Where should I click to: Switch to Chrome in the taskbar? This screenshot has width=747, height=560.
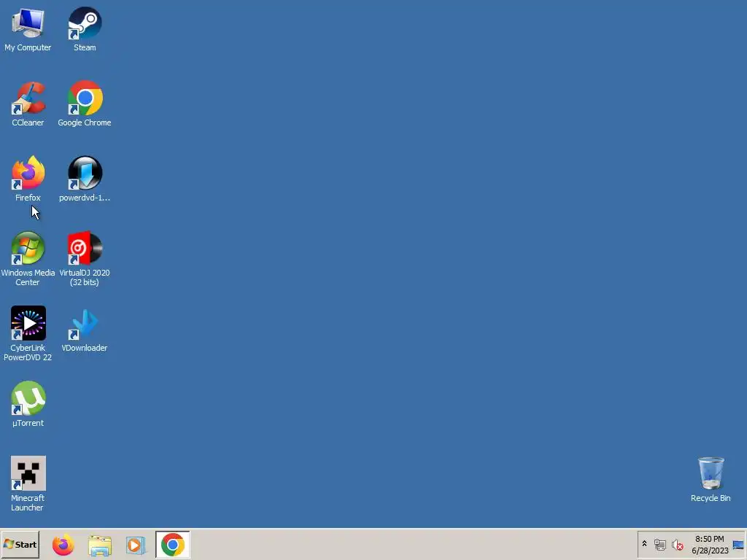coord(172,544)
